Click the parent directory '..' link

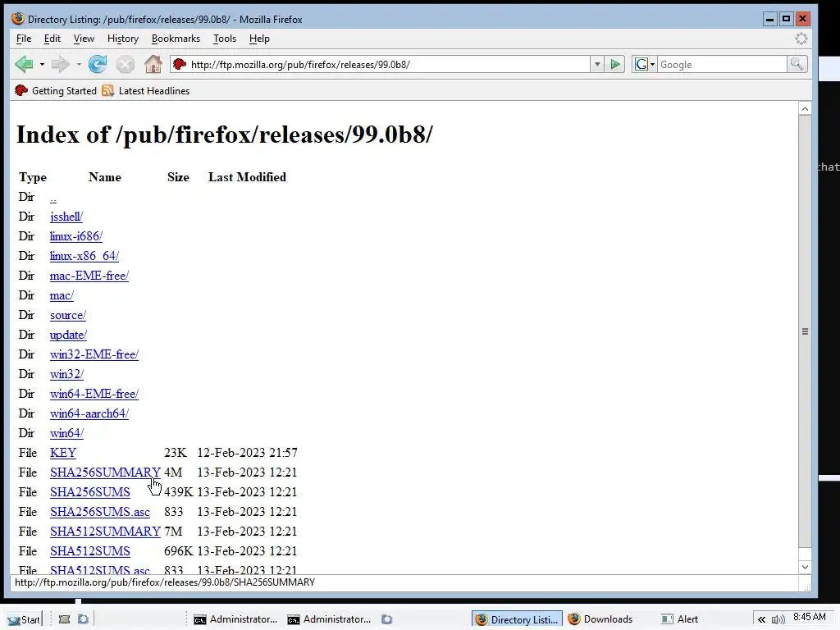(53, 198)
